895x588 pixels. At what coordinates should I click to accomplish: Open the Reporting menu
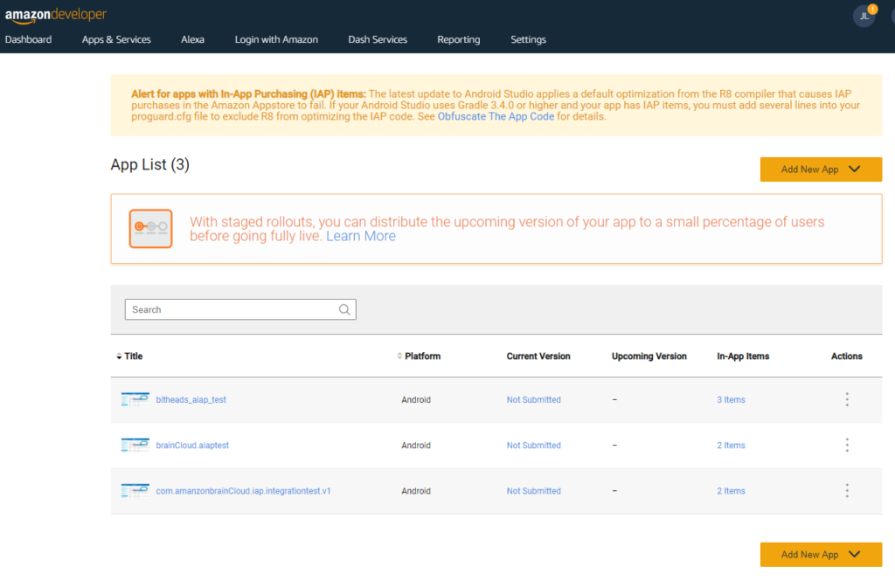point(458,39)
